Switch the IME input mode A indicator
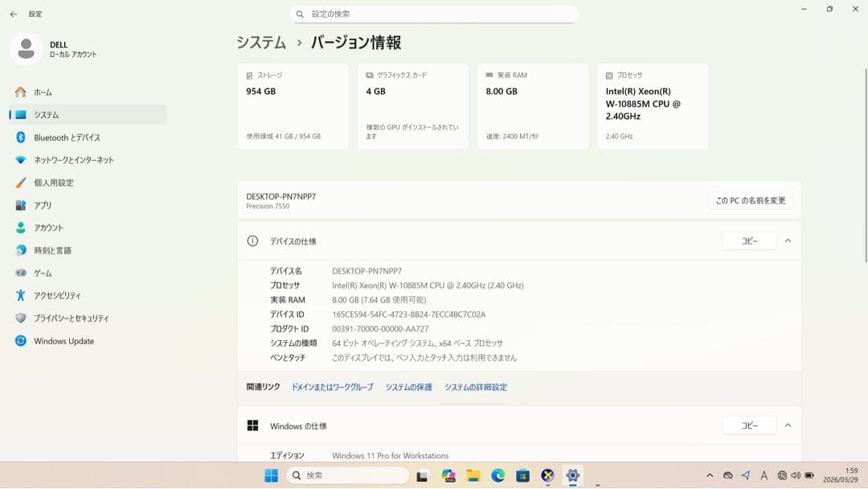This screenshot has width=868, height=489. point(764,475)
